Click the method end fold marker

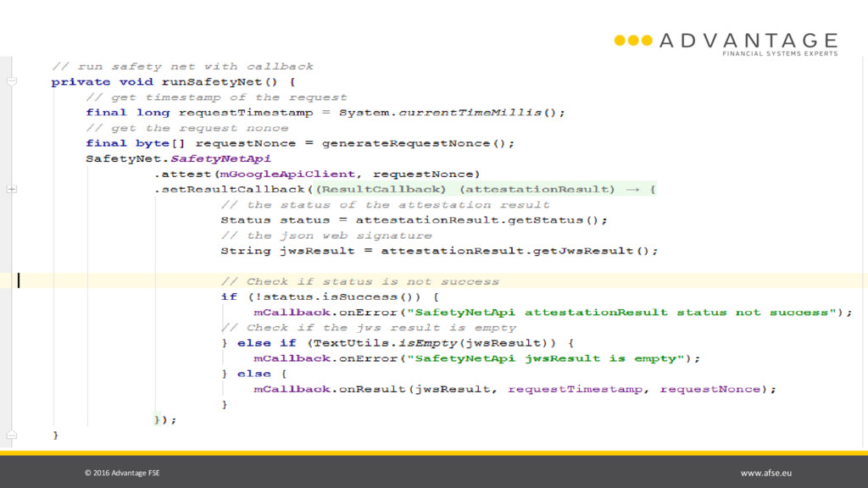12,435
